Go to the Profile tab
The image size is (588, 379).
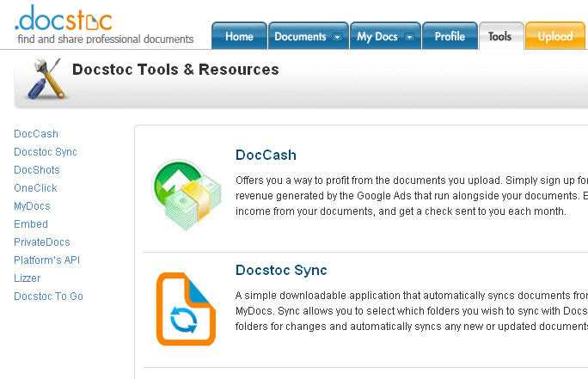(450, 36)
